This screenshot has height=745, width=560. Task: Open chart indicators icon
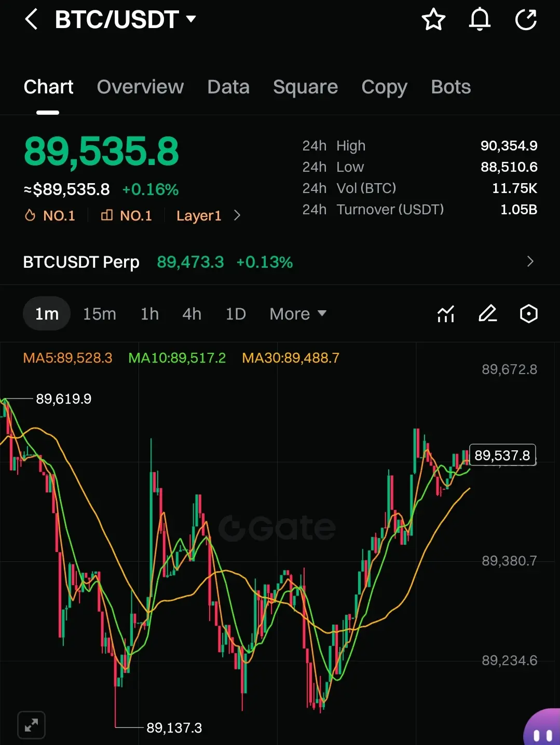pyautogui.click(x=446, y=313)
